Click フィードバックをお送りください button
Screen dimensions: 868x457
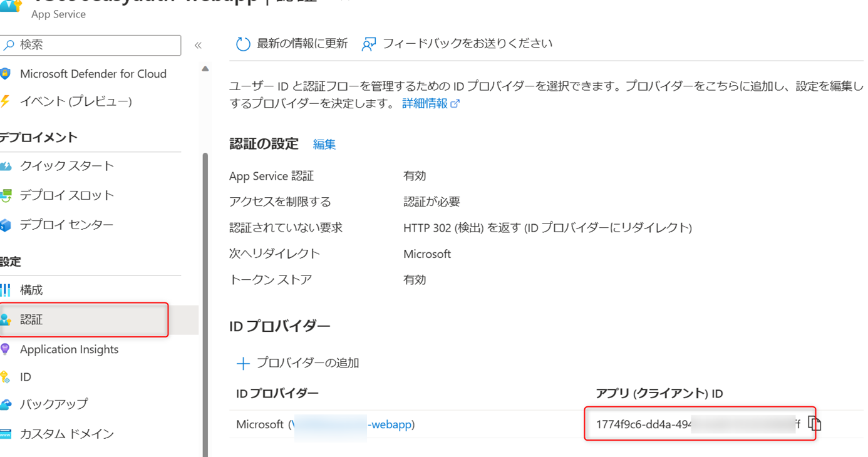tap(457, 44)
